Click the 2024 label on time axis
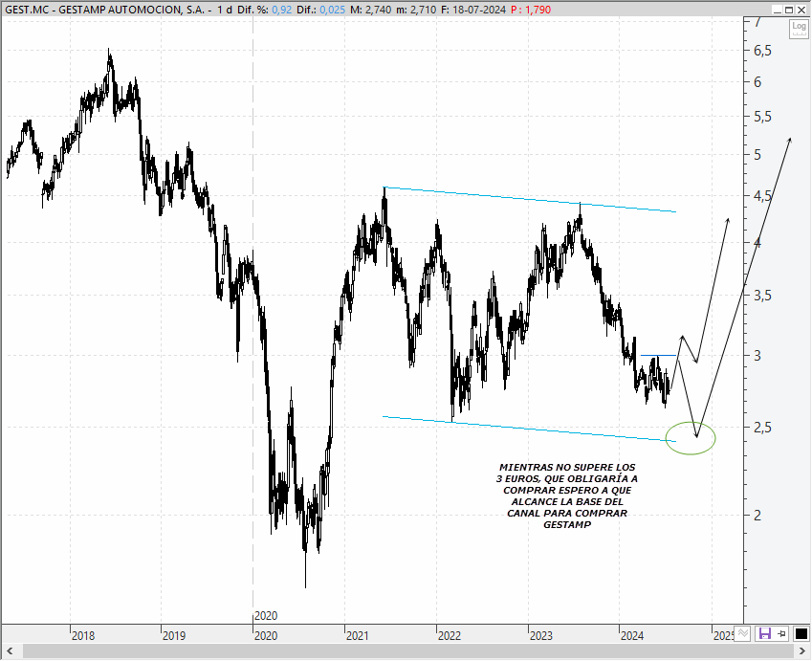Screen dimensions: 812x661 point(632,635)
